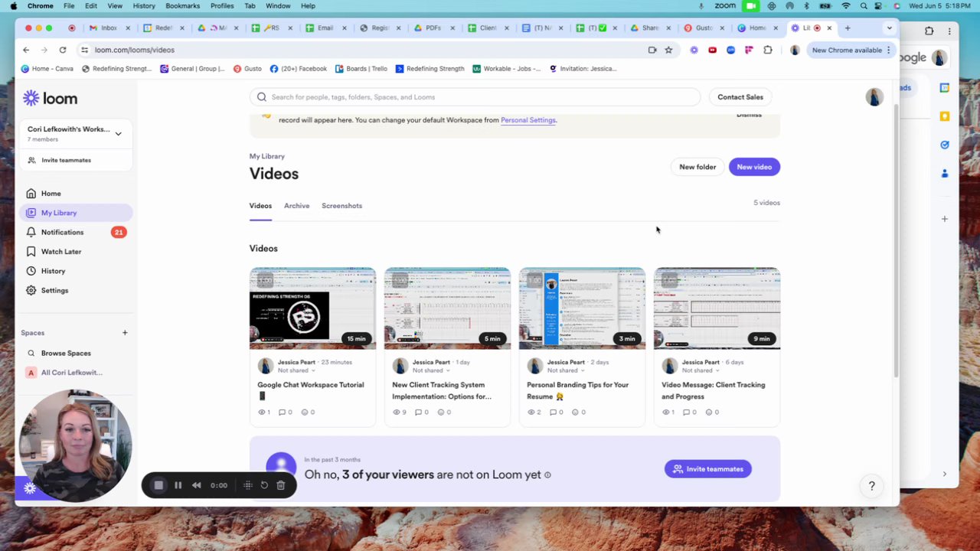Click the Contact Sales button

740,97
